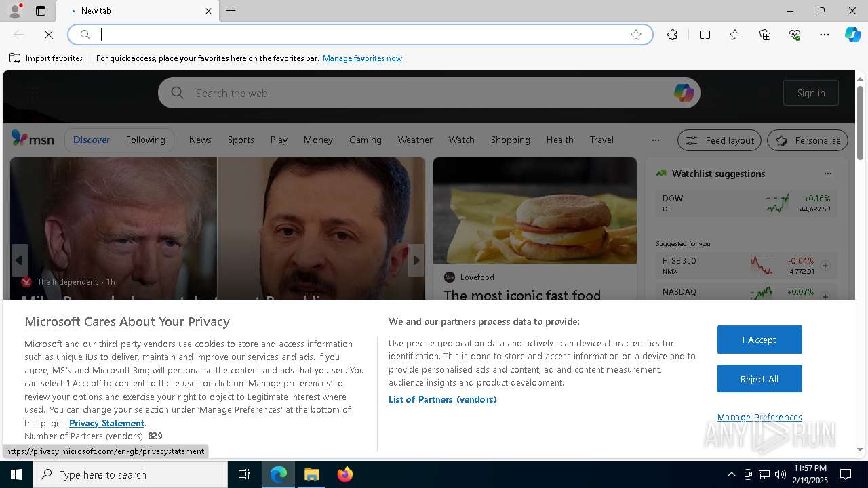Image resolution: width=868 pixels, height=488 pixels.
Task: Add NASDAQ to watchlist
Action: click(x=825, y=296)
